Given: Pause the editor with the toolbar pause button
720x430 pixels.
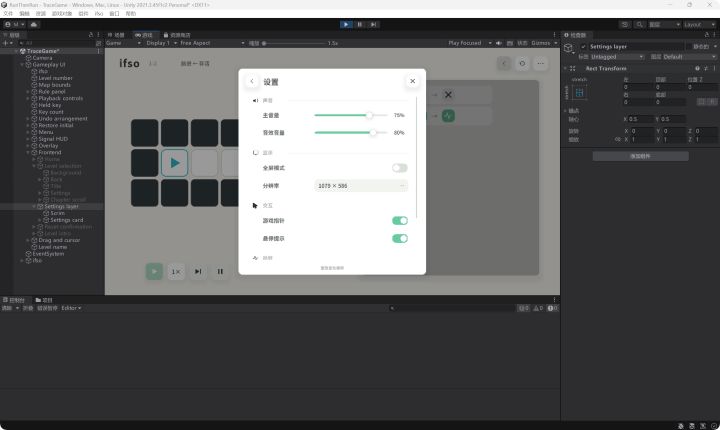Looking at the screenshot, I should point(360,24).
